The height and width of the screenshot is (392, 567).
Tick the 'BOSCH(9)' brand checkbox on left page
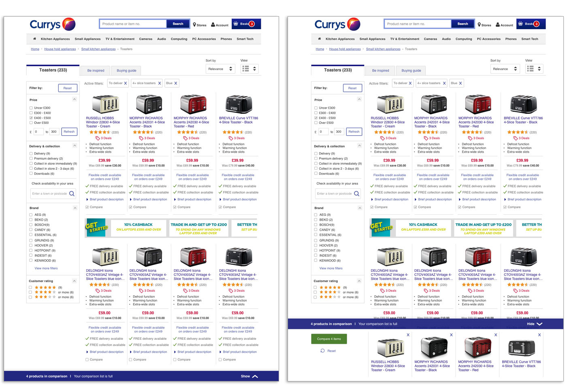click(31, 224)
